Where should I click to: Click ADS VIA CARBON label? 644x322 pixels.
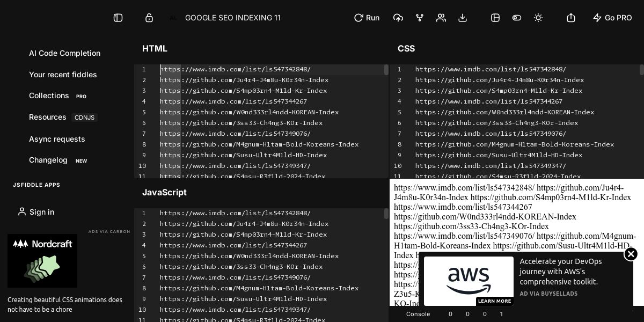click(x=109, y=232)
